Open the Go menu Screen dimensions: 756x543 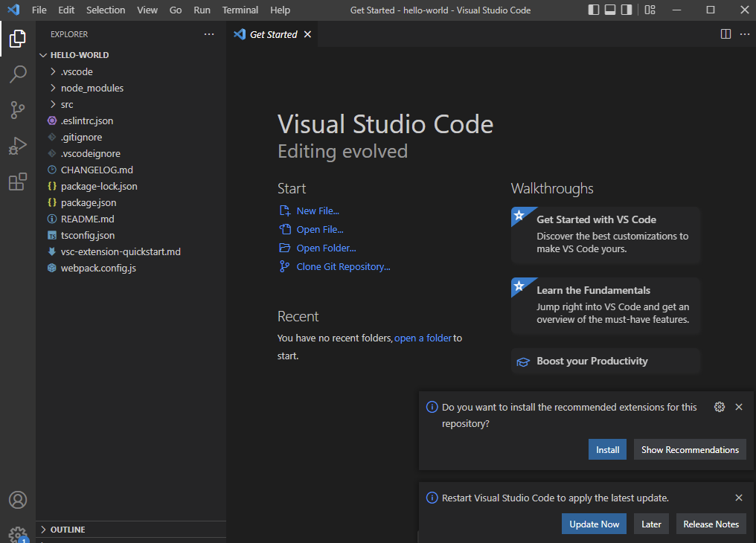point(176,10)
